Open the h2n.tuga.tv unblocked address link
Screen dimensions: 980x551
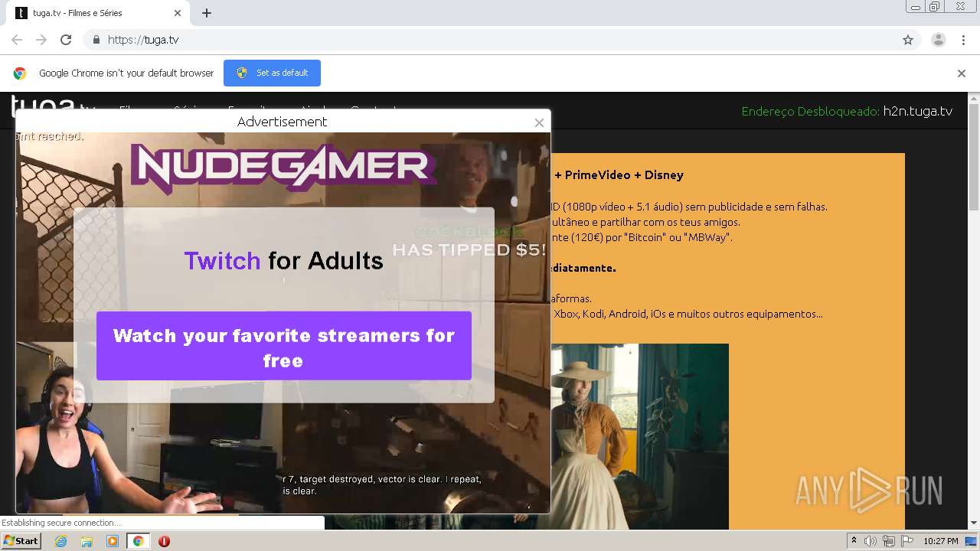tap(917, 111)
